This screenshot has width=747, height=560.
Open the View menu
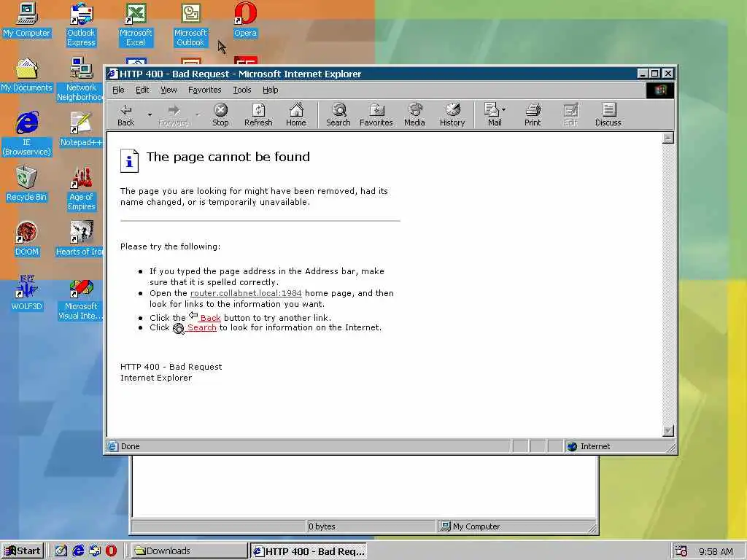coord(169,90)
